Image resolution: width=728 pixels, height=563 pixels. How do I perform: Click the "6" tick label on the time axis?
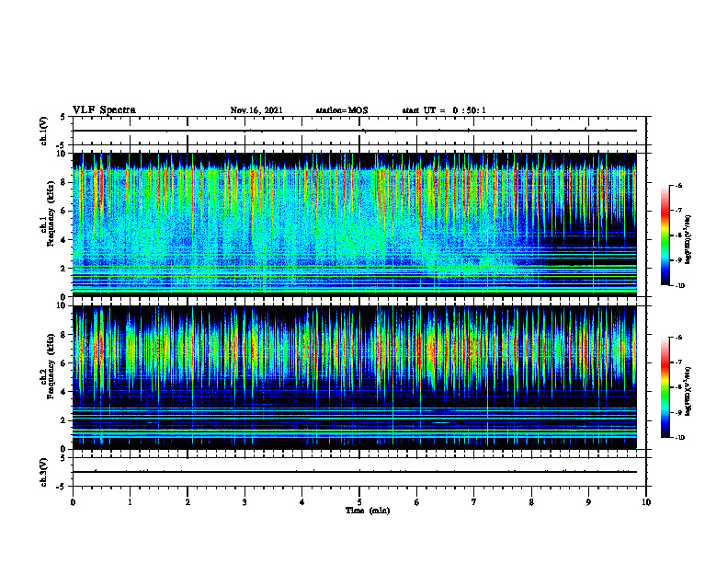pos(417,502)
